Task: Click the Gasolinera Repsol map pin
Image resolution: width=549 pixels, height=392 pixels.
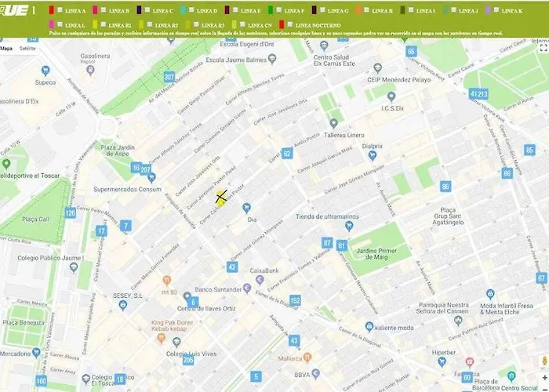Action: pos(90,71)
